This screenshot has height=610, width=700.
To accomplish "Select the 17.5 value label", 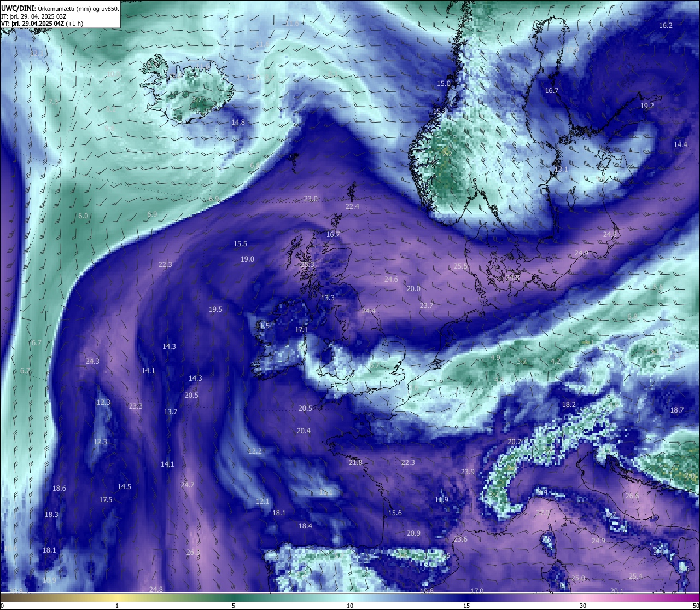I will point(106,499).
